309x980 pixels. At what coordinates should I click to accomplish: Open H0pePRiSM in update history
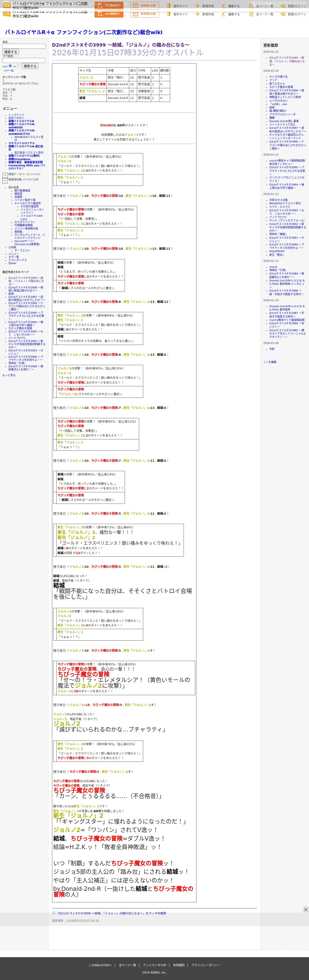[277, 251]
